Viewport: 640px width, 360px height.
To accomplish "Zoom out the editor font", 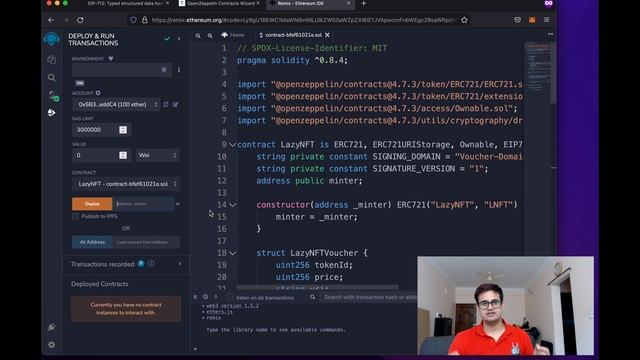I will pyautogui.click(x=198, y=36).
